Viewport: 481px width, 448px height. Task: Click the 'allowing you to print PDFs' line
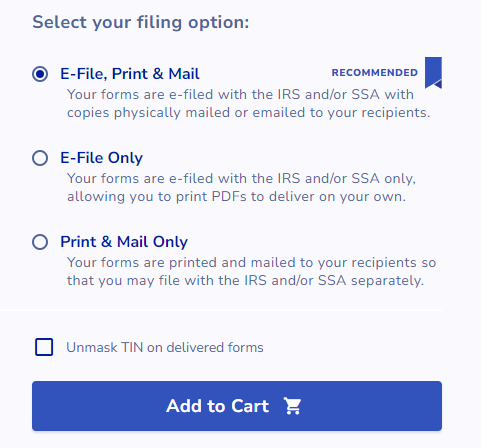coord(236,197)
